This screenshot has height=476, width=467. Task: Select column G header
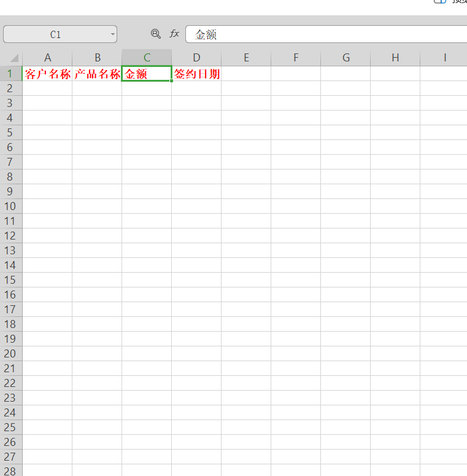pyautogui.click(x=345, y=58)
